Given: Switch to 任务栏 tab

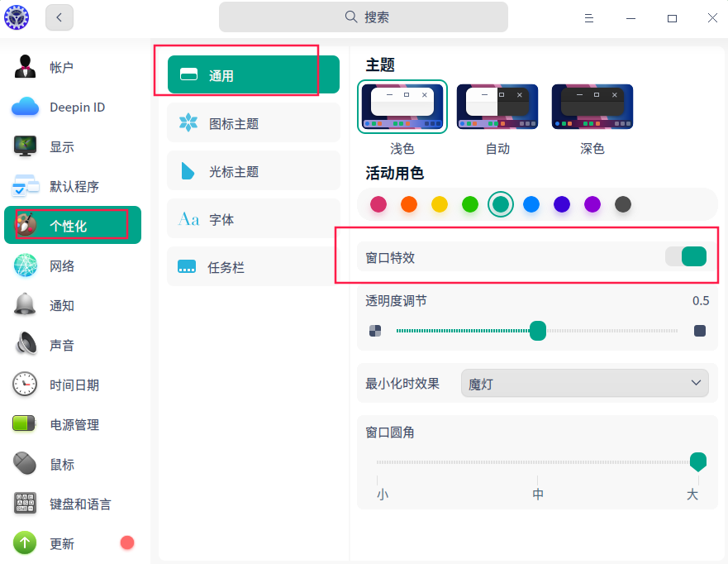Looking at the screenshot, I should [x=254, y=266].
